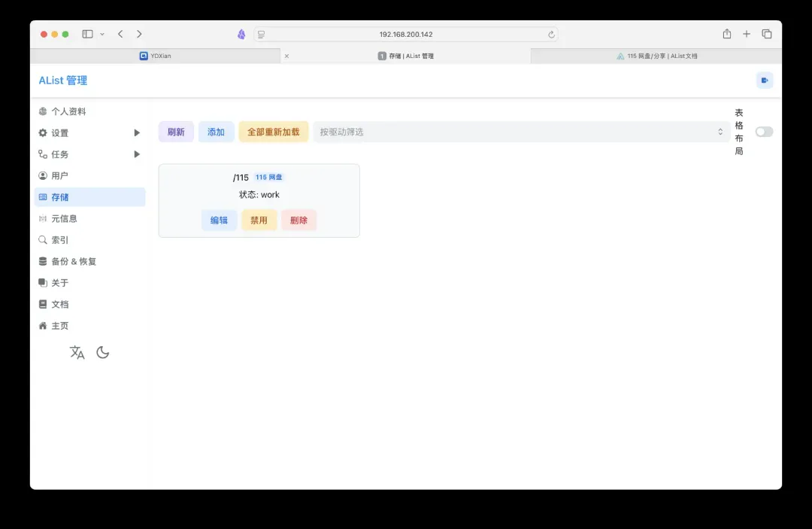The width and height of the screenshot is (812, 529).
Task: Click the Safari share icon
Action: pyautogui.click(x=726, y=34)
